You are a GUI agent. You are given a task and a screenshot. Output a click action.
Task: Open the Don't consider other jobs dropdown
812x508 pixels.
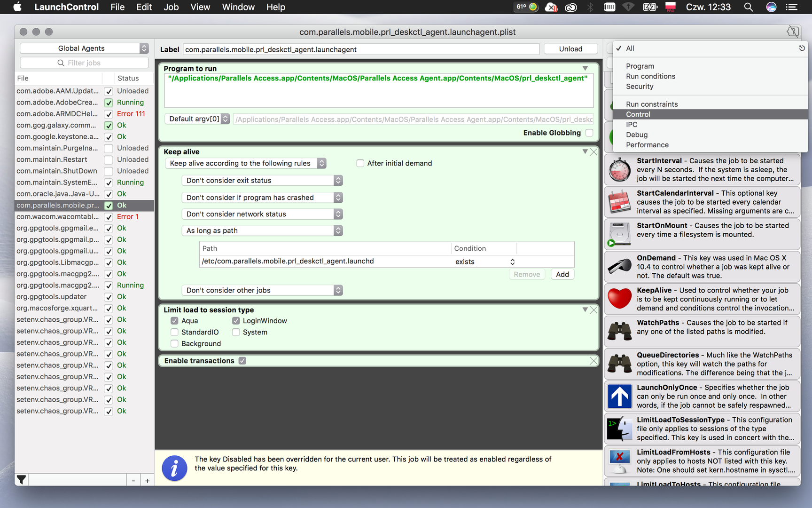[x=262, y=290]
